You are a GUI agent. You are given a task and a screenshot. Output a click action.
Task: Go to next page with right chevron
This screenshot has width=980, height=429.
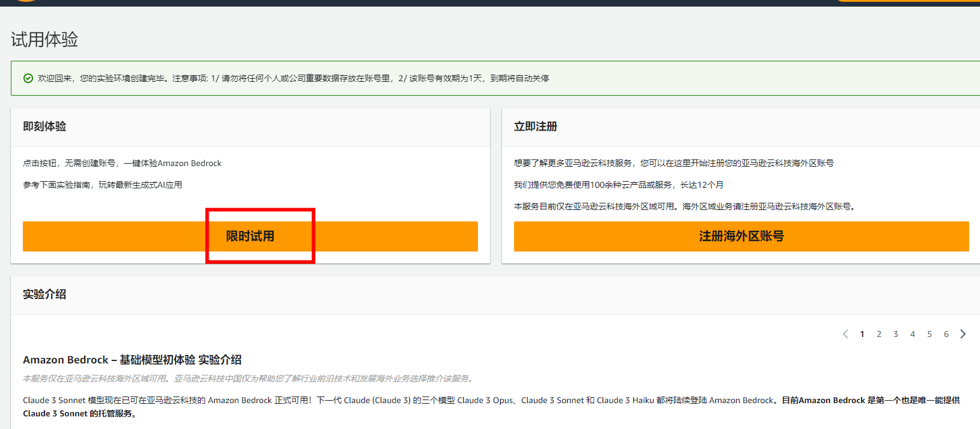[963, 334]
